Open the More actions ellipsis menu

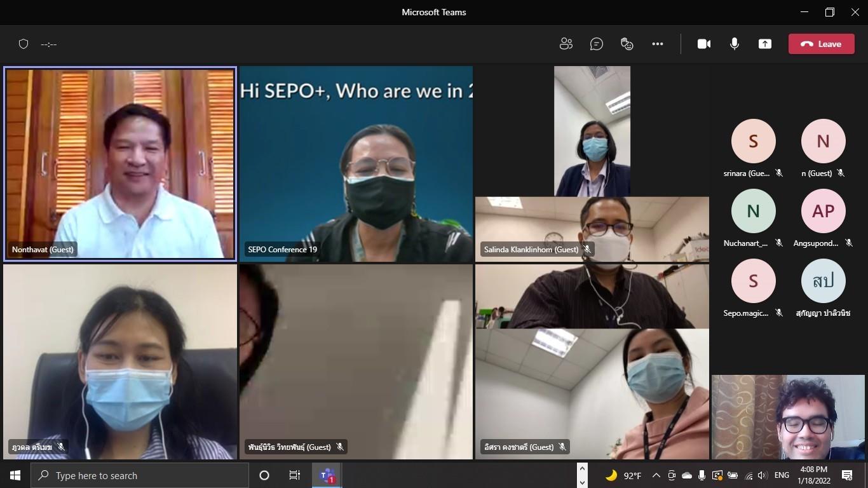[x=658, y=44]
